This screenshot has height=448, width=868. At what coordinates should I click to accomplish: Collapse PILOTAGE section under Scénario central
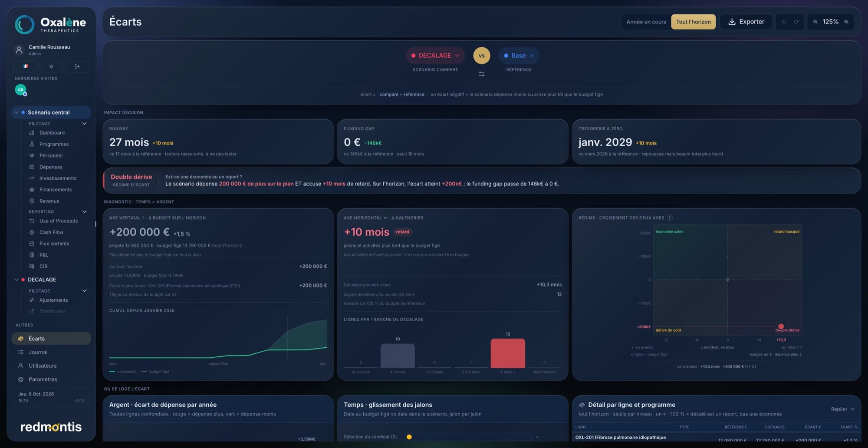tap(85, 124)
